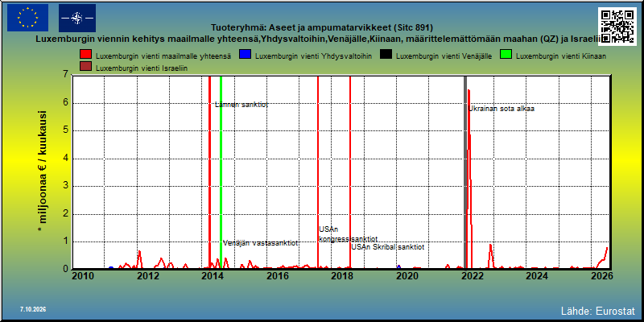Click the x-axis label 2020
This screenshot has width=644, height=322.
click(407, 275)
